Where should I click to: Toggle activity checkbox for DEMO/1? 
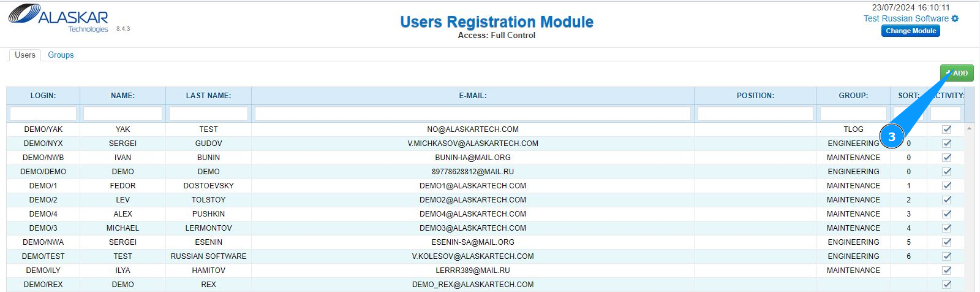tap(947, 185)
